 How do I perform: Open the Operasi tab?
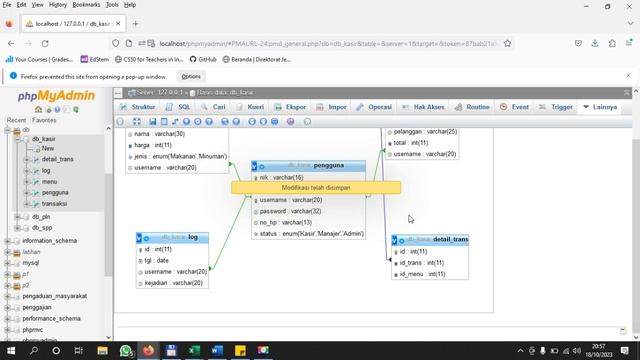[x=374, y=107]
